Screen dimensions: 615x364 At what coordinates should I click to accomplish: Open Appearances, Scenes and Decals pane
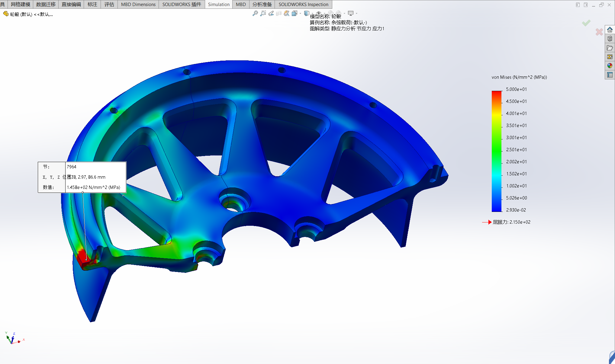(x=610, y=66)
